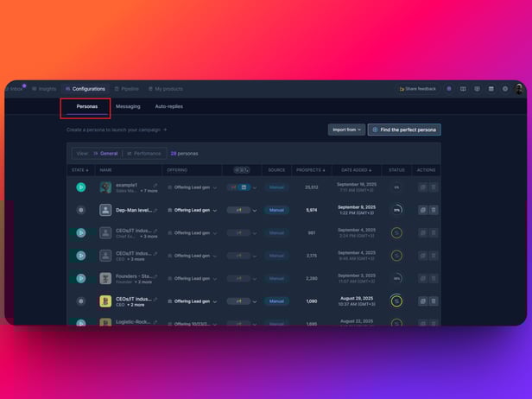
Task: Edit the example1 persona name pencil
Action: pos(155,185)
